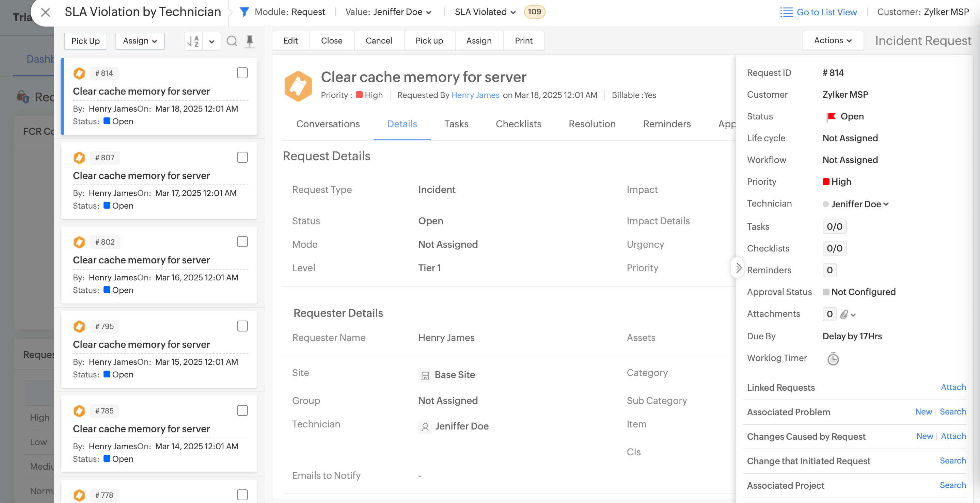This screenshot has height=503, width=980.
Task: Check the box for request #795
Action: (242, 326)
